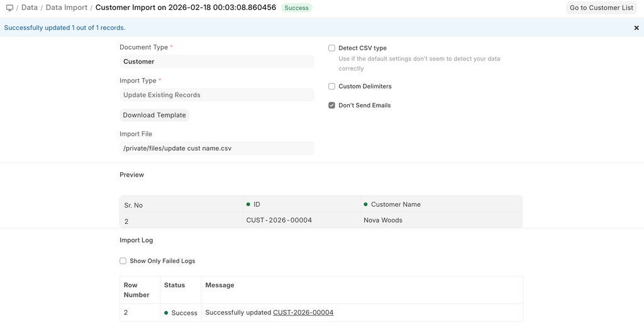Image resolution: width=644 pixels, height=330 pixels.
Task: Open the Data breadcrumb link
Action: (x=30, y=8)
